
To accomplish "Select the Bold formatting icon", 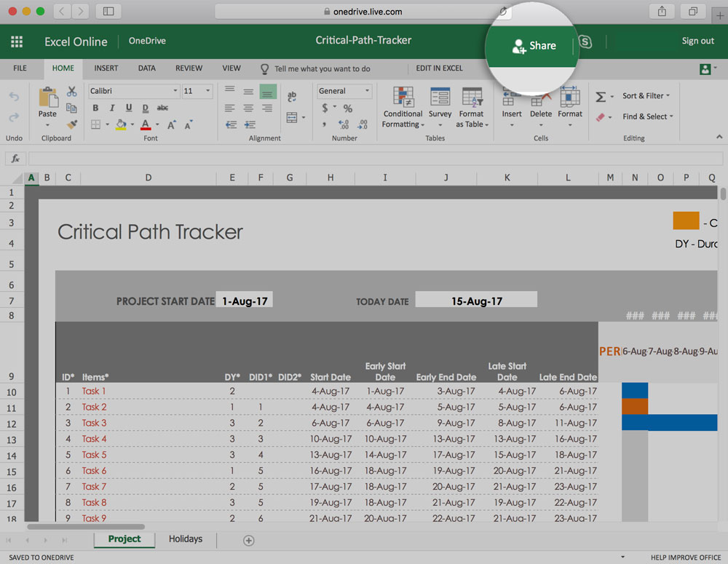I will click(x=96, y=108).
